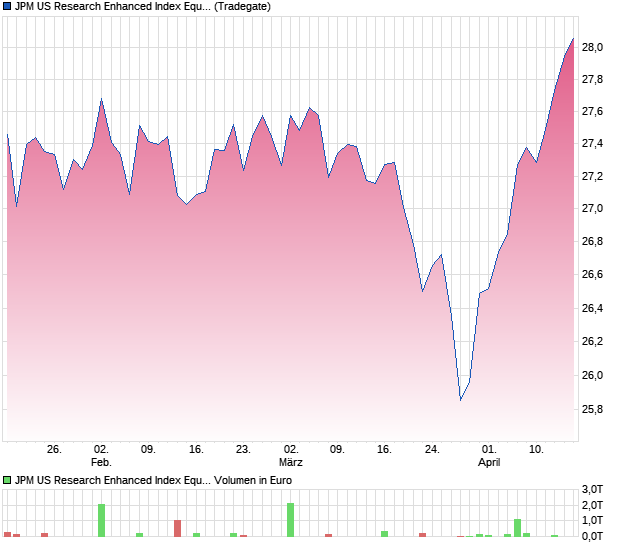Click the lowest price point of the chart line

tap(460, 400)
